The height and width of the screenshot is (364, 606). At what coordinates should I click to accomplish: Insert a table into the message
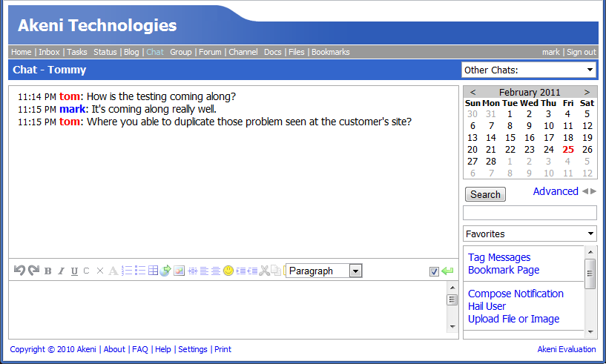(153, 271)
